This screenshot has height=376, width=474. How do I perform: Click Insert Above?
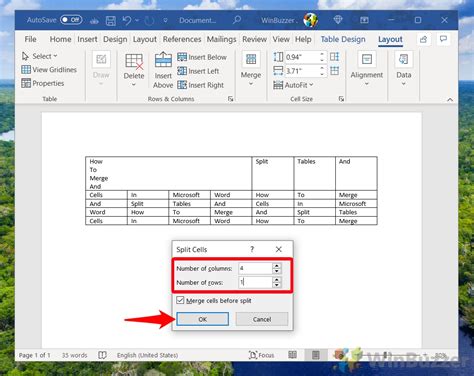click(163, 70)
